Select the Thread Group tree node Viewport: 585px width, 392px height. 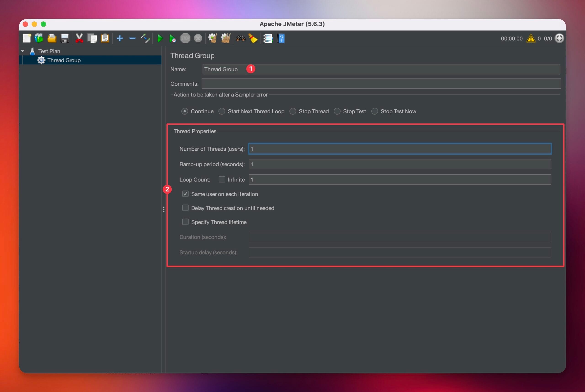[64, 60]
